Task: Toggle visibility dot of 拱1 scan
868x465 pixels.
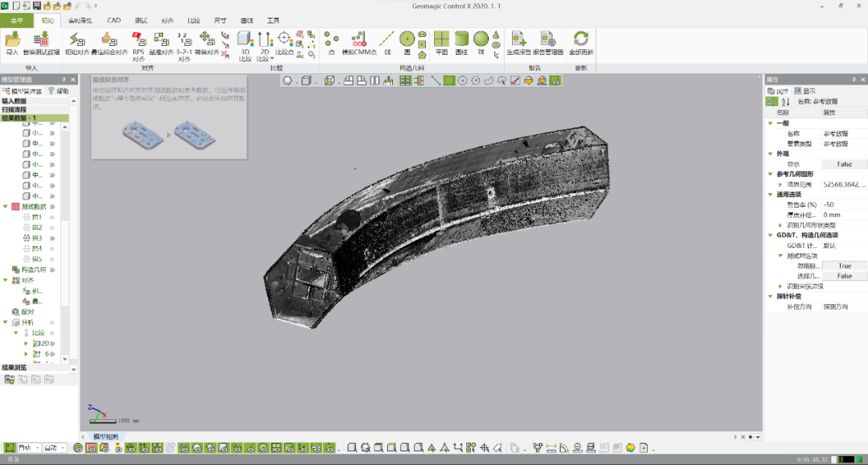Action: (52, 217)
